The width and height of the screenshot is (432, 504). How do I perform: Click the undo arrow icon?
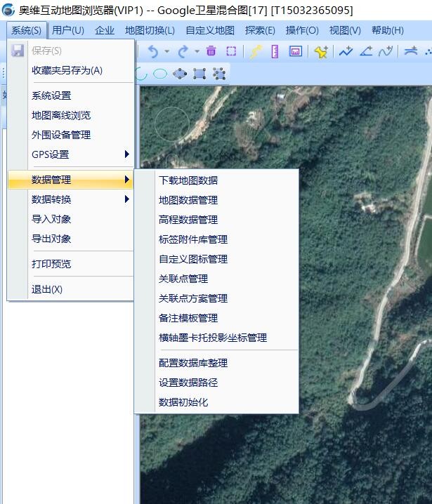(x=153, y=51)
